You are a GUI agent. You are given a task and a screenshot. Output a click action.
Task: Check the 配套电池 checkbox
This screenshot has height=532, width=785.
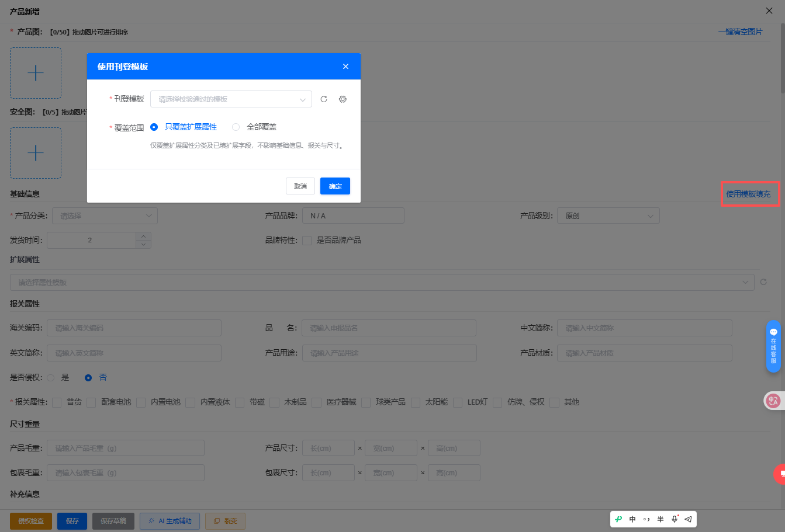point(91,402)
